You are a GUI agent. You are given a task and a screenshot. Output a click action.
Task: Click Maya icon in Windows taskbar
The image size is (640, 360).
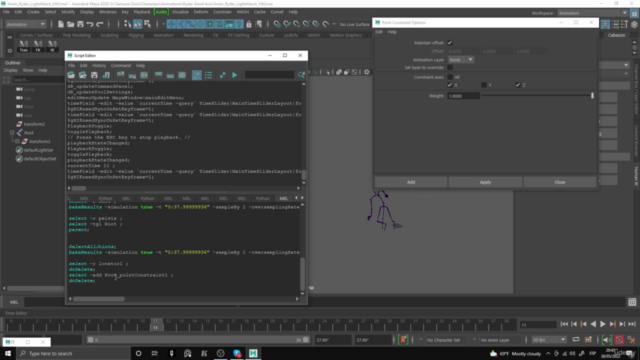(x=253, y=353)
